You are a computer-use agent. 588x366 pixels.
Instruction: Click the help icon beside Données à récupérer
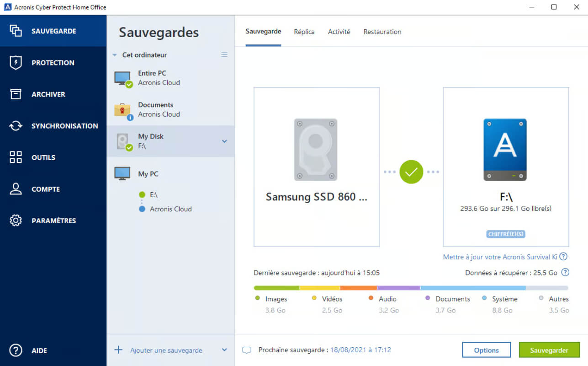pyautogui.click(x=565, y=272)
